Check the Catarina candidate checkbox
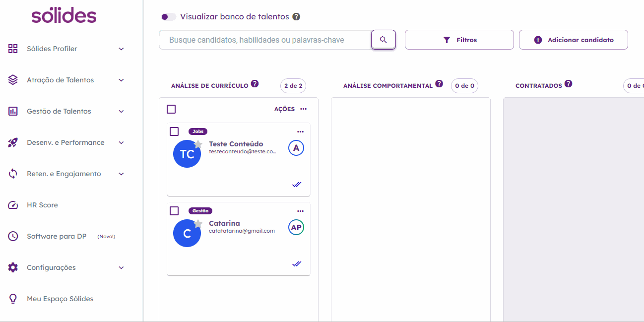Viewport: 644px width, 322px height. pos(174,211)
